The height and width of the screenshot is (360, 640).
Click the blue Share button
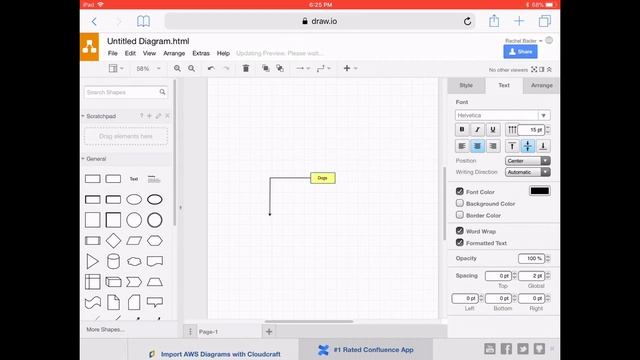[x=520, y=52]
